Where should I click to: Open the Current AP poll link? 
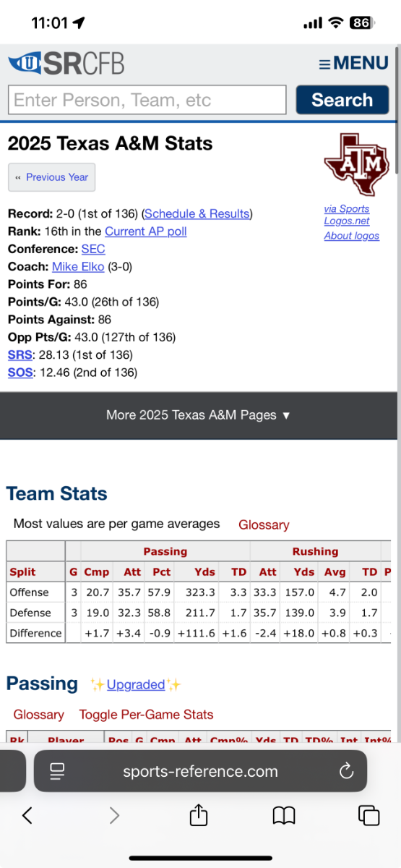coord(146,231)
